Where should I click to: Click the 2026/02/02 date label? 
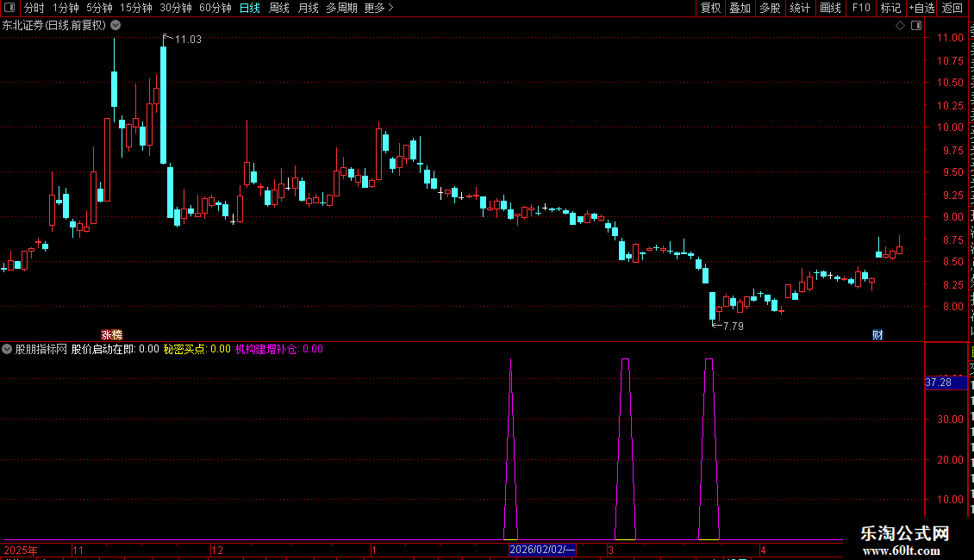542,550
